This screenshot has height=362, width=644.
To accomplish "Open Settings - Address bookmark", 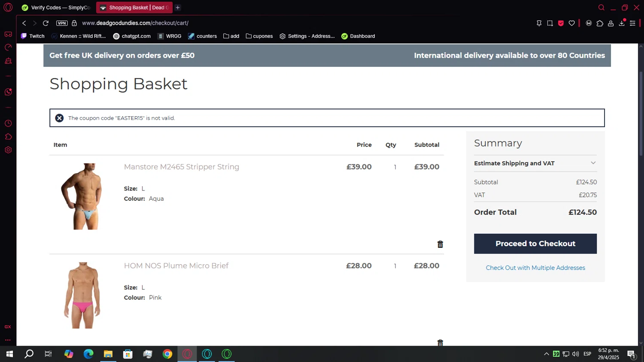I will [307, 36].
